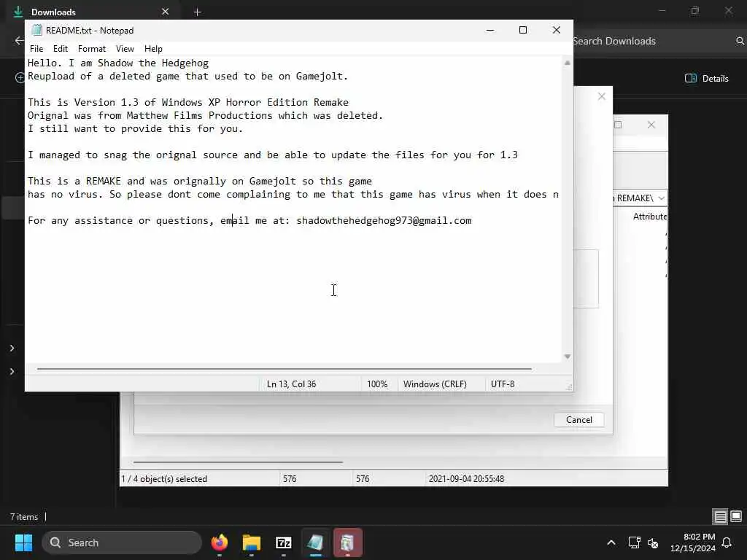
Task: Click the 'Ln 13, Col 36' status entry
Action: point(291,384)
